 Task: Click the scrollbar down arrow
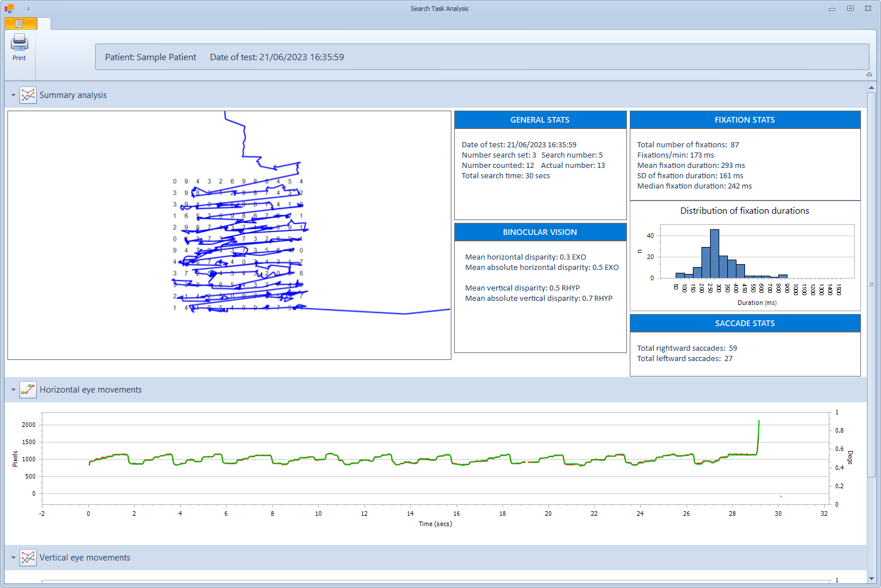tap(871, 579)
